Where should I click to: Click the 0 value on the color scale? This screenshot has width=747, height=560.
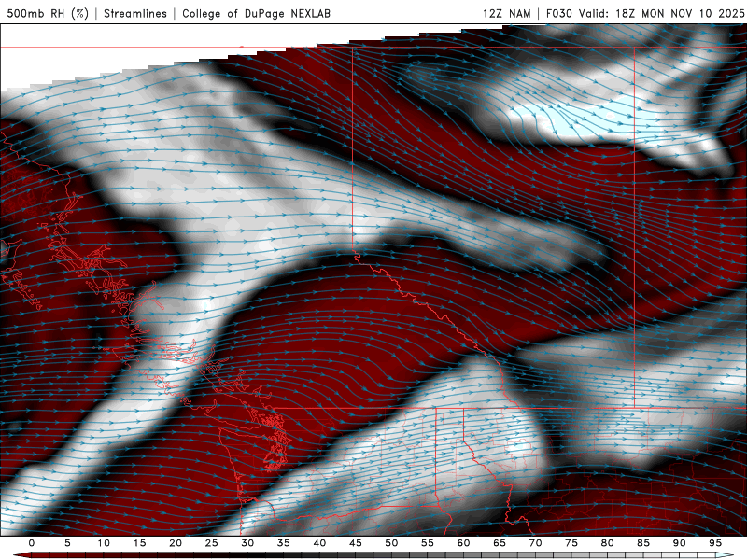pyautogui.click(x=32, y=543)
